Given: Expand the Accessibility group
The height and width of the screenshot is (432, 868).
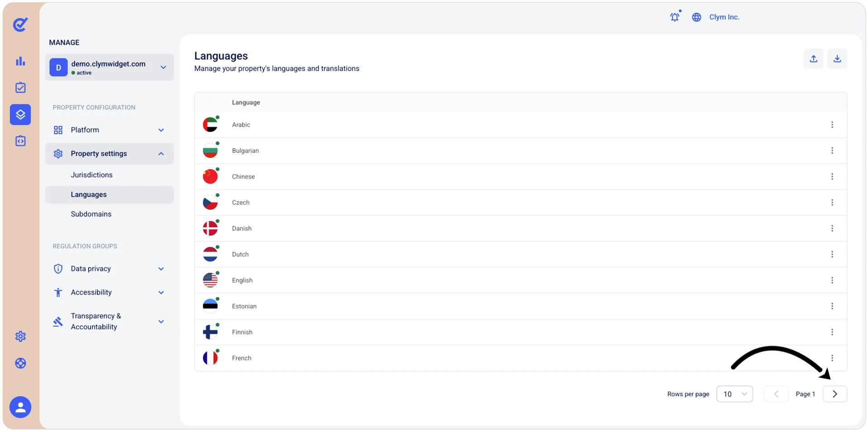Looking at the screenshot, I should (110, 292).
